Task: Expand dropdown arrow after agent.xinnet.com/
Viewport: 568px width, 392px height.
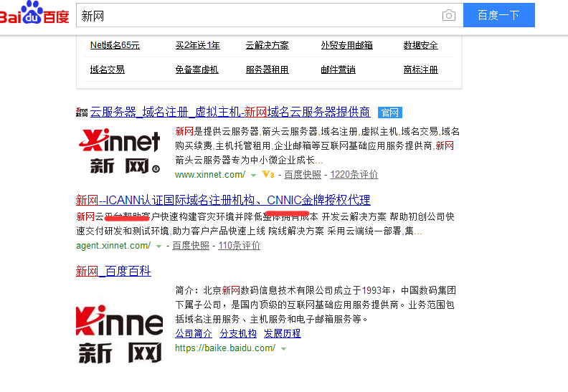Action: [158, 246]
